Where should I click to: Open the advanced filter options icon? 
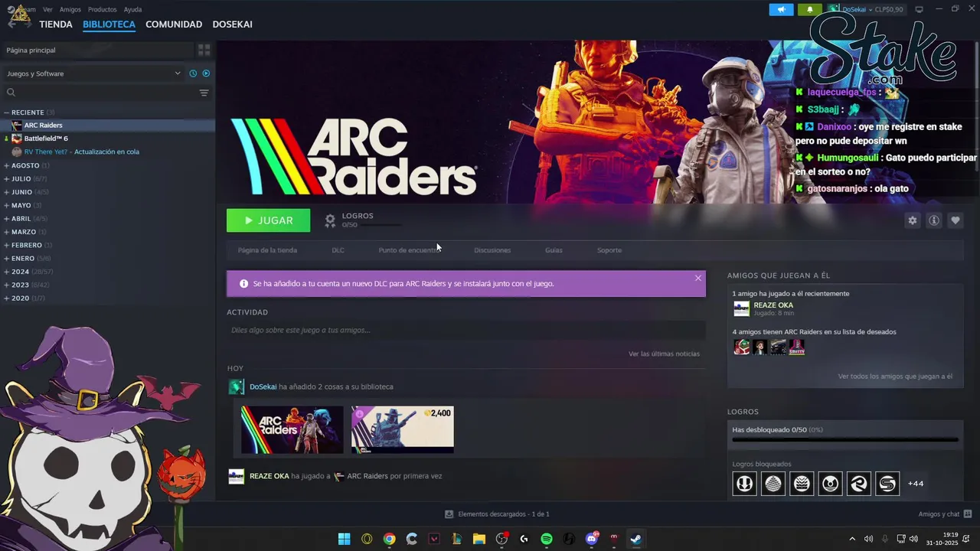(x=204, y=93)
